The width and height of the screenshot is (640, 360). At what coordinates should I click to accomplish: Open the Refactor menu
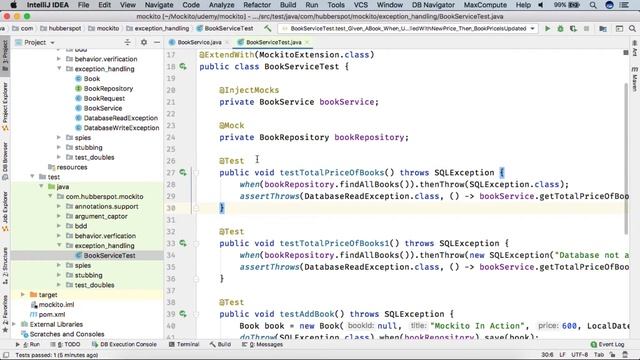257,5
